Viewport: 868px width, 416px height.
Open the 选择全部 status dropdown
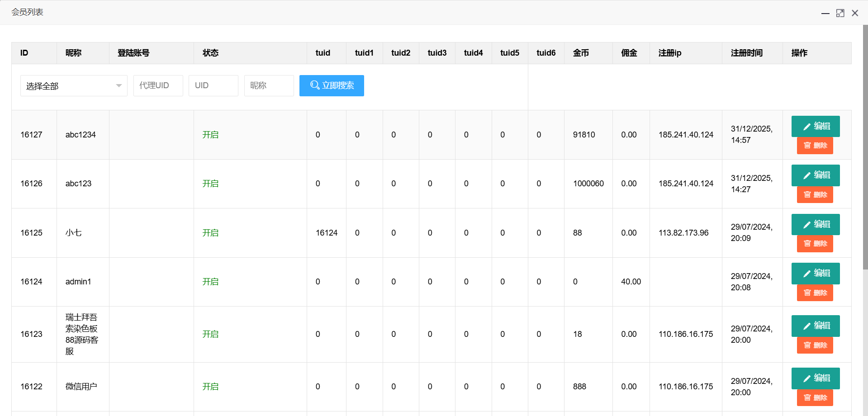click(74, 85)
